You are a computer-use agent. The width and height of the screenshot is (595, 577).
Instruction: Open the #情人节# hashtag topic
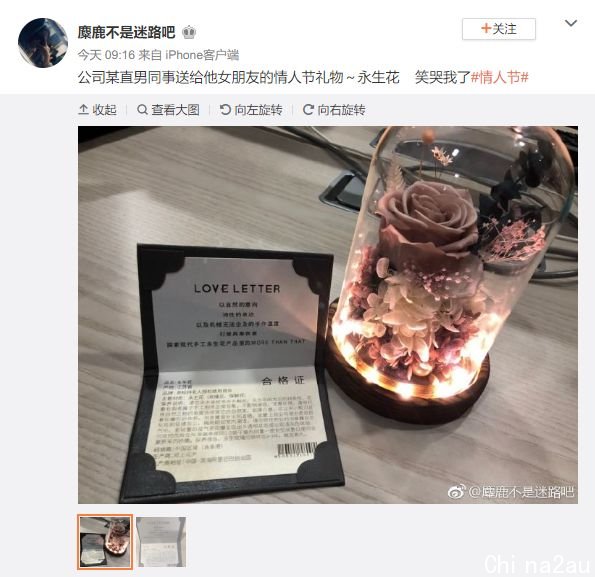point(500,77)
